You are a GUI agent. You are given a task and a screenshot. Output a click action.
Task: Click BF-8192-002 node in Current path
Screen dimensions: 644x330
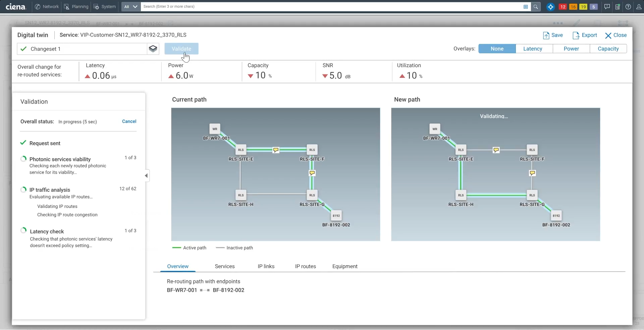tap(336, 216)
